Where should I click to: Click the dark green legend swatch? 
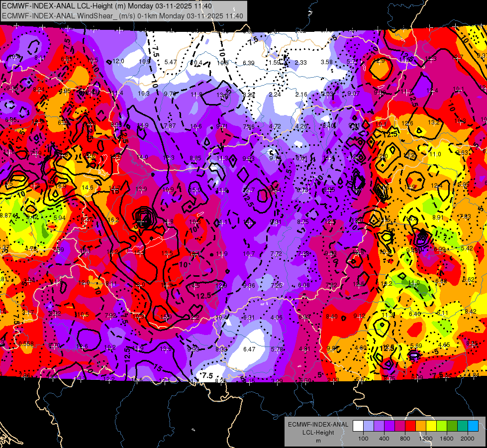[x=452, y=426]
